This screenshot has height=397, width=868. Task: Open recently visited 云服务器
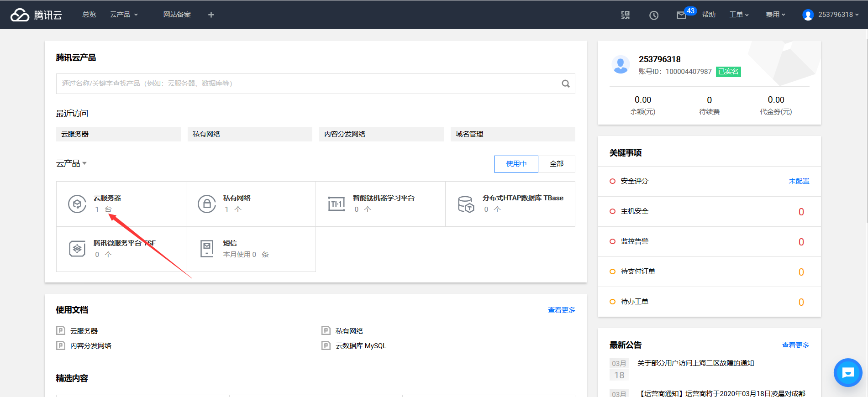coord(118,134)
